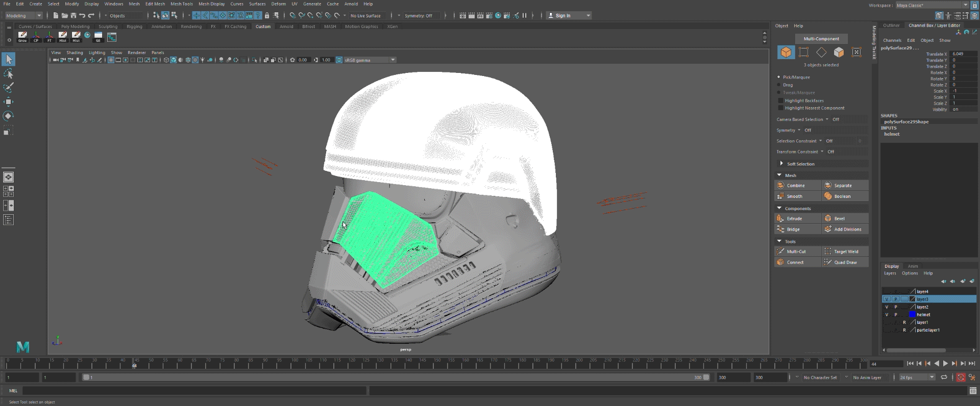
Task: Enable Highlight Nearest Component checkbox
Action: [780, 108]
